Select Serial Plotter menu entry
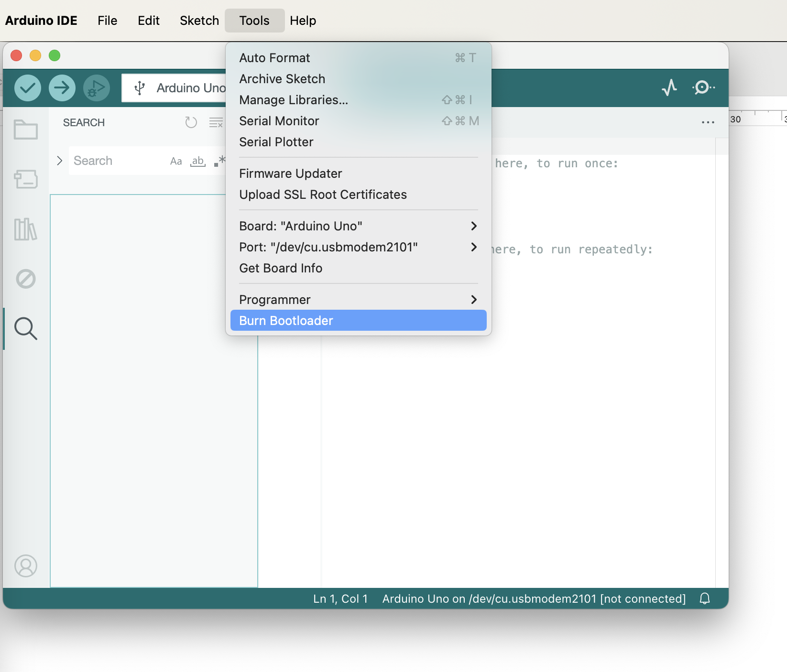The height and width of the screenshot is (672, 787). pyautogui.click(x=358, y=142)
